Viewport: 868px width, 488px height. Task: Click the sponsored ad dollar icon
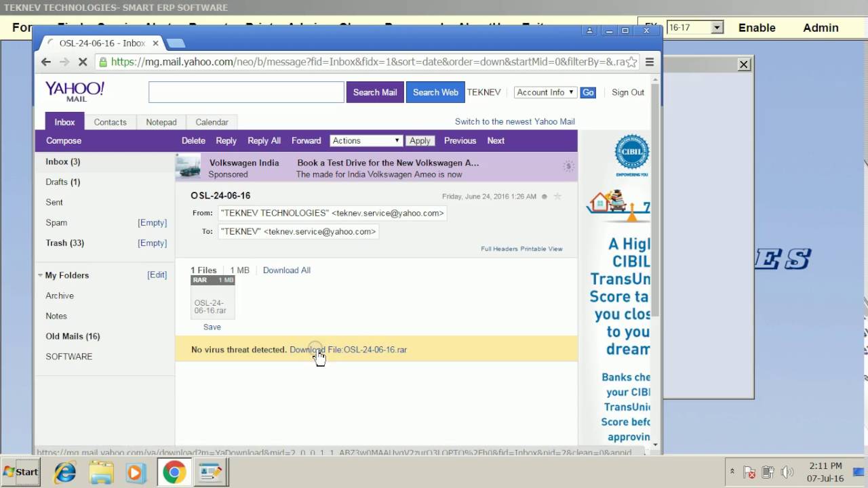(569, 167)
